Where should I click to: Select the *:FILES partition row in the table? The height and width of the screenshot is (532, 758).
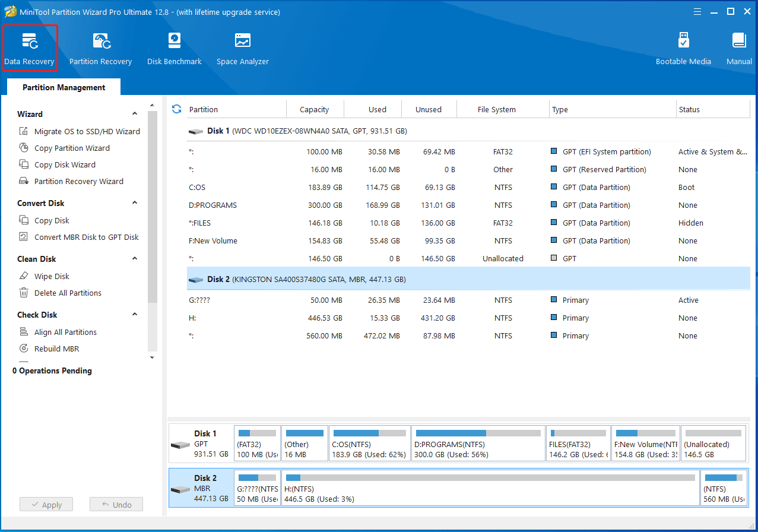pos(468,223)
